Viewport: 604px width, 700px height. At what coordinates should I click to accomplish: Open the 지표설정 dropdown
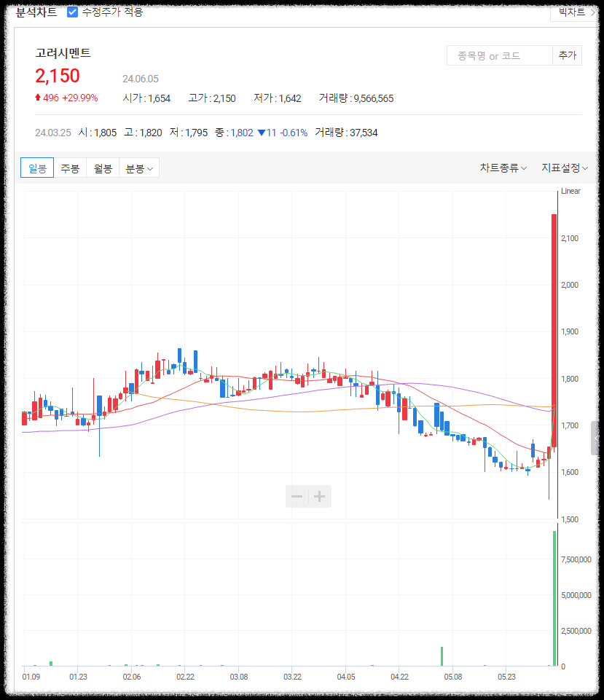pos(565,168)
